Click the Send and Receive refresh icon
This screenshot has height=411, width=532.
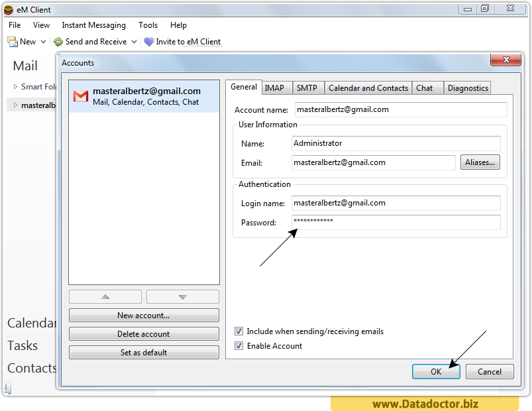pos(58,42)
